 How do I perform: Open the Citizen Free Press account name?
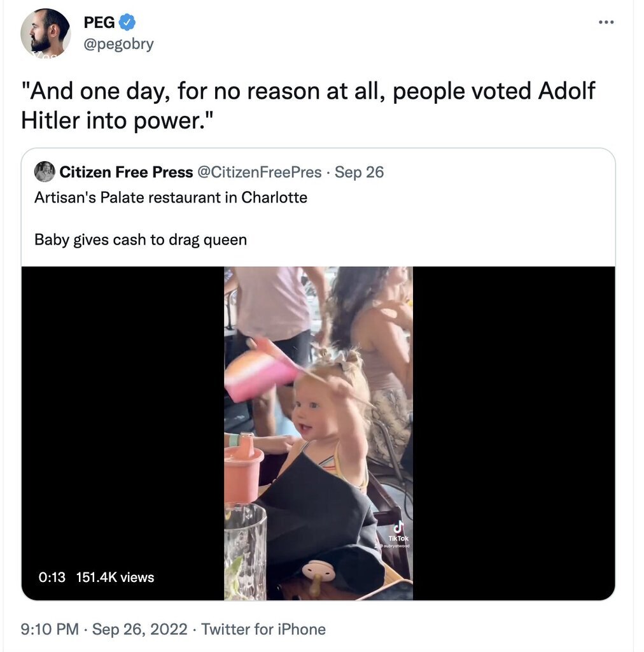(126, 172)
